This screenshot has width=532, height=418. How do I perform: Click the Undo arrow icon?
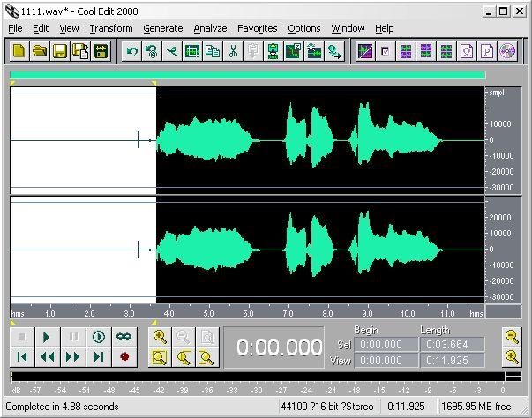tap(131, 51)
